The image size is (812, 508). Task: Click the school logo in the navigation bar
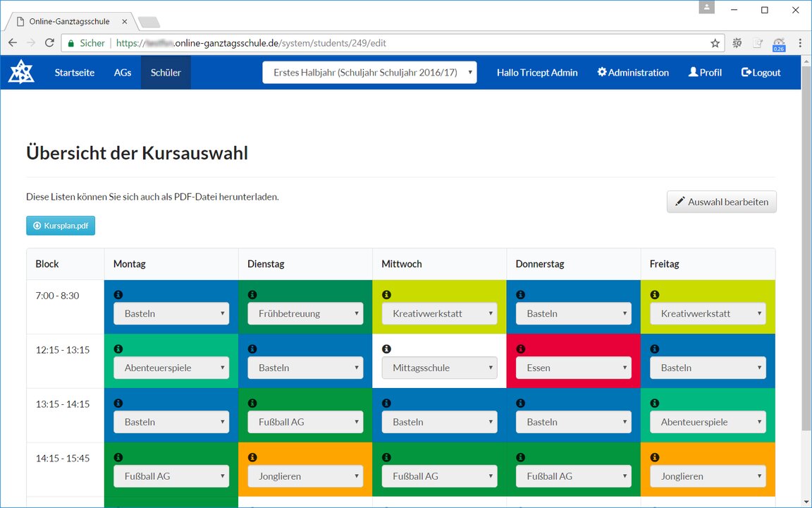pyautogui.click(x=20, y=71)
